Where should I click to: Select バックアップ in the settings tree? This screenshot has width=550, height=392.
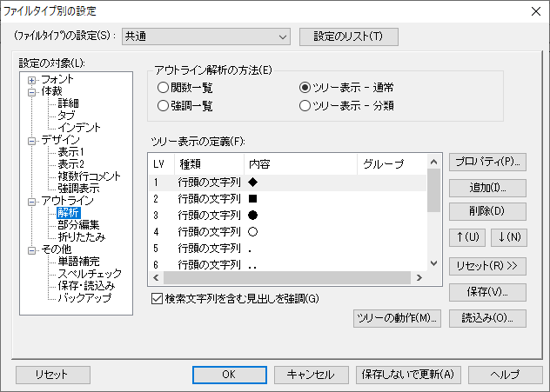click(x=84, y=298)
